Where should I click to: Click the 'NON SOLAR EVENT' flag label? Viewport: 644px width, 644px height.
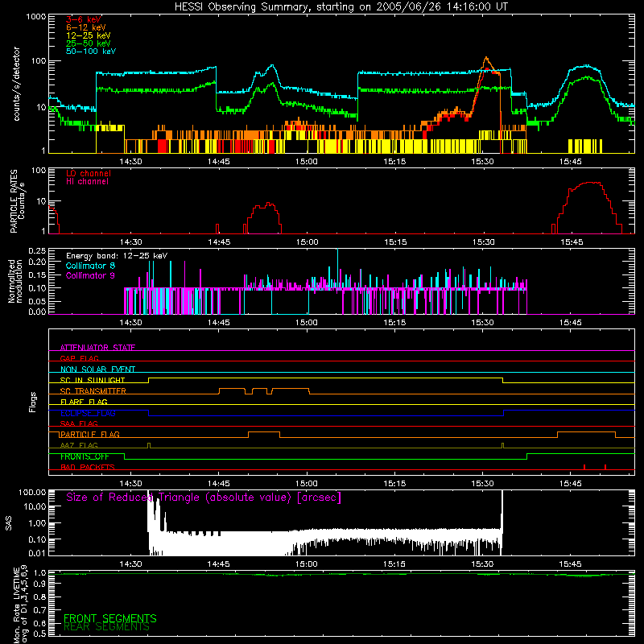coord(97,369)
